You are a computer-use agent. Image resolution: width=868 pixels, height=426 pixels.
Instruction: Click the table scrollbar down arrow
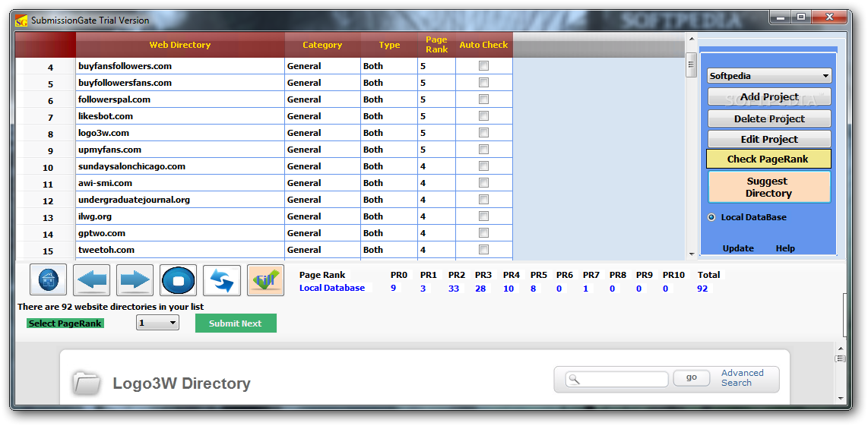tap(691, 254)
